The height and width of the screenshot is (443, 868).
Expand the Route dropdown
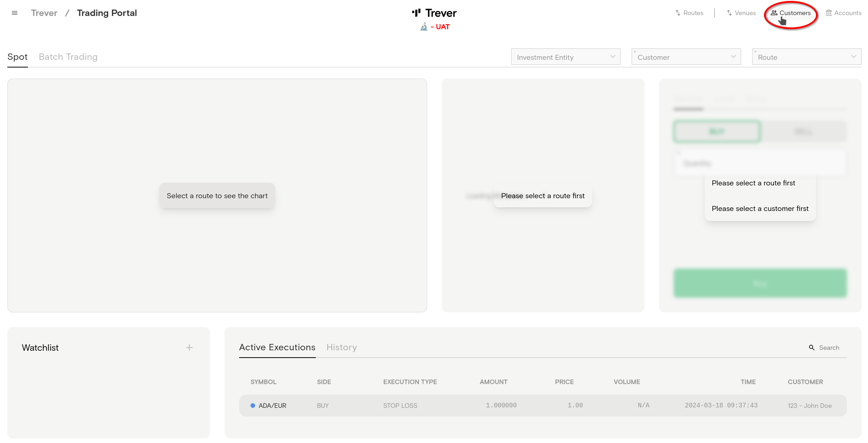coord(806,57)
